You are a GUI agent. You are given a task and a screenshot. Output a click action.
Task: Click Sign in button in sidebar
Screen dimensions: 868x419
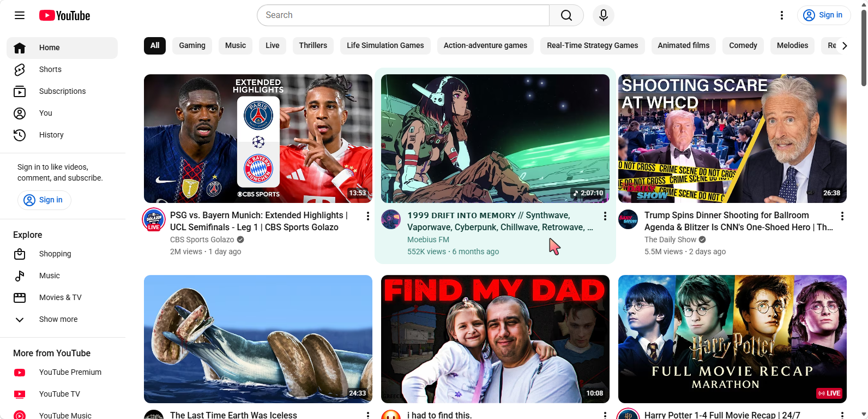pyautogui.click(x=44, y=200)
